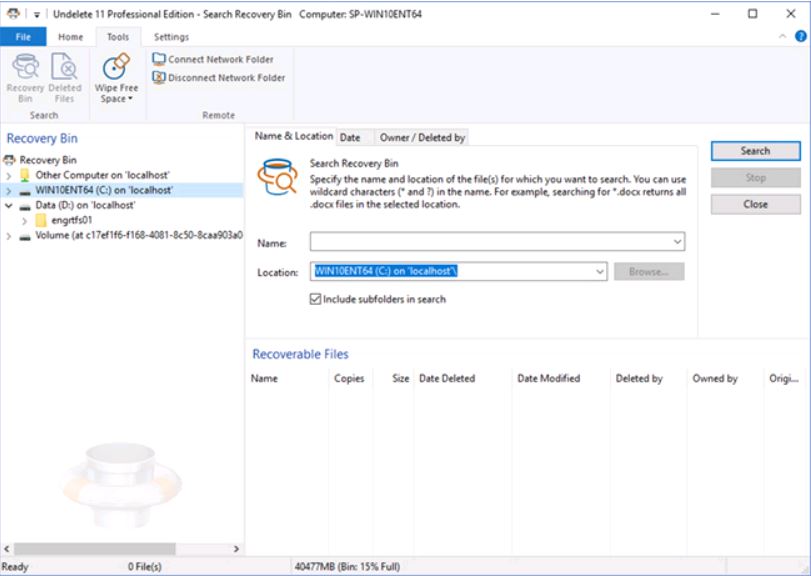Select Other Computer on 'localhost' tree item
This screenshot has height=576, width=811.
pyautogui.click(x=102, y=175)
